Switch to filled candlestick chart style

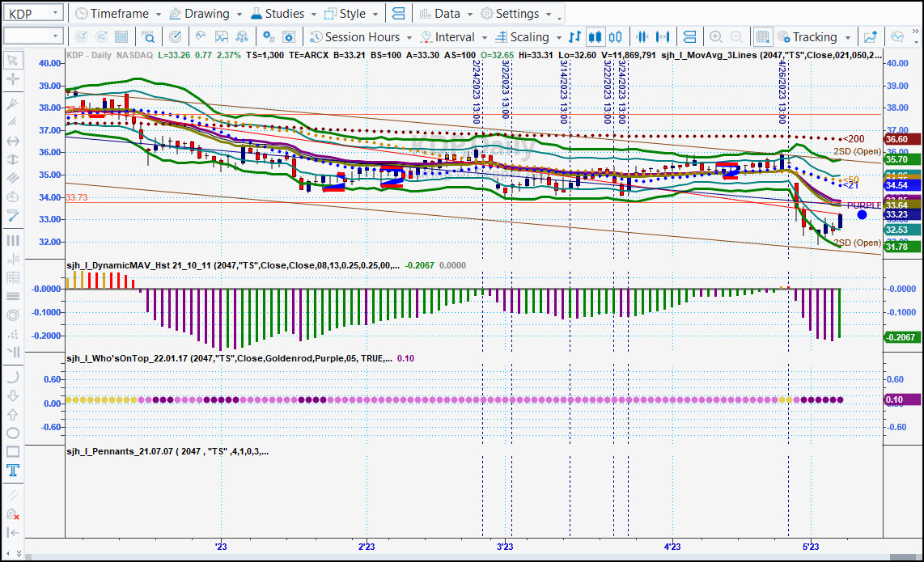tap(596, 37)
